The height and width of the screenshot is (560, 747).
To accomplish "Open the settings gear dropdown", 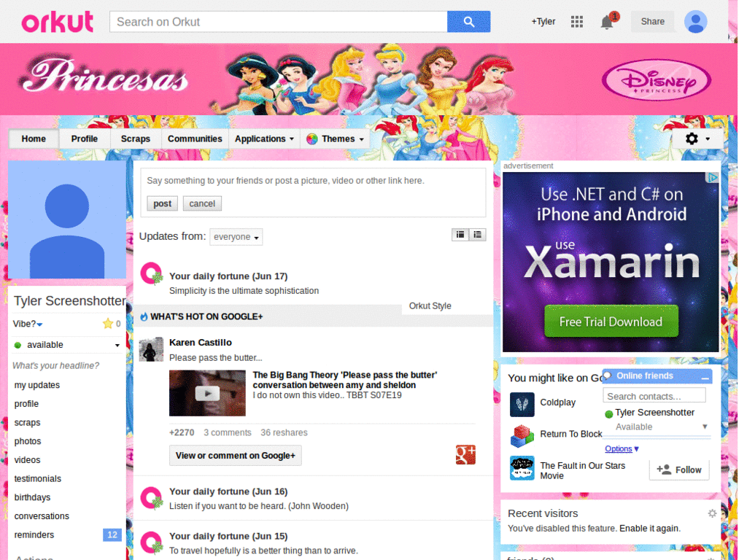I will point(697,139).
